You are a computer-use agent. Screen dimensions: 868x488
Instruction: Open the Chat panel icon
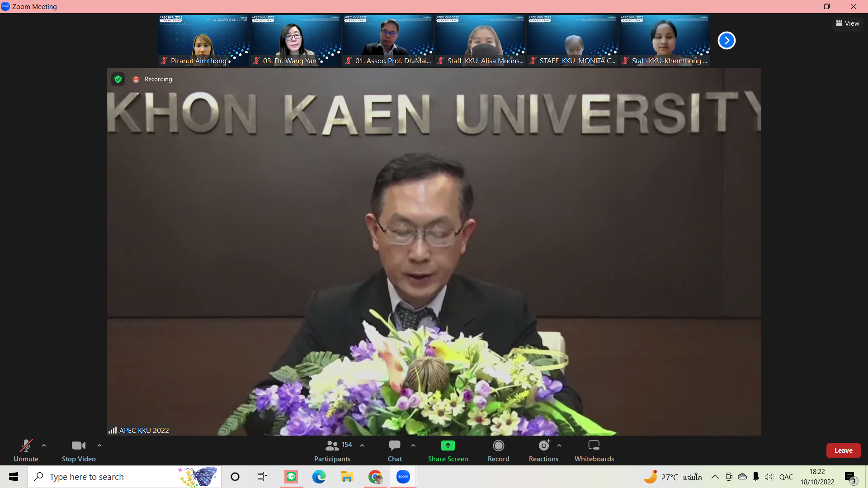click(x=394, y=446)
